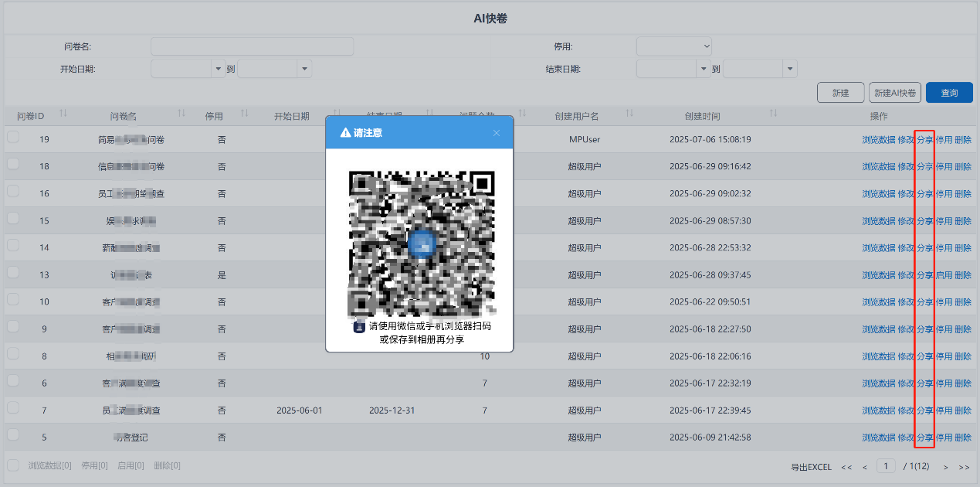Click the 结束日期 cell 2025-12-31
Viewport: 980px width, 487px height.
(x=392, y=410)
